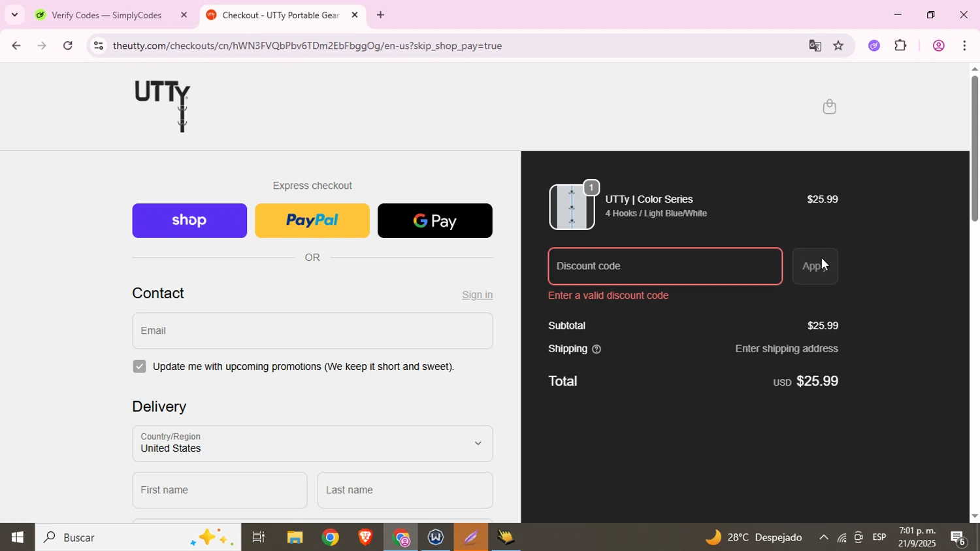Screen dimensions: 980x551
Task: Close the Checkout - UTTy tab
Action: [x=355, y=15]
